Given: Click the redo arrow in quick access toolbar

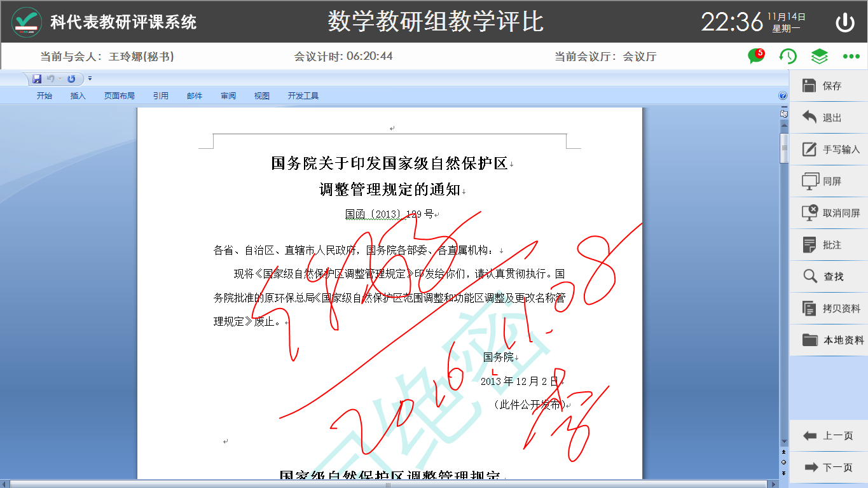Looking at the screenshot, I should 71,79.
